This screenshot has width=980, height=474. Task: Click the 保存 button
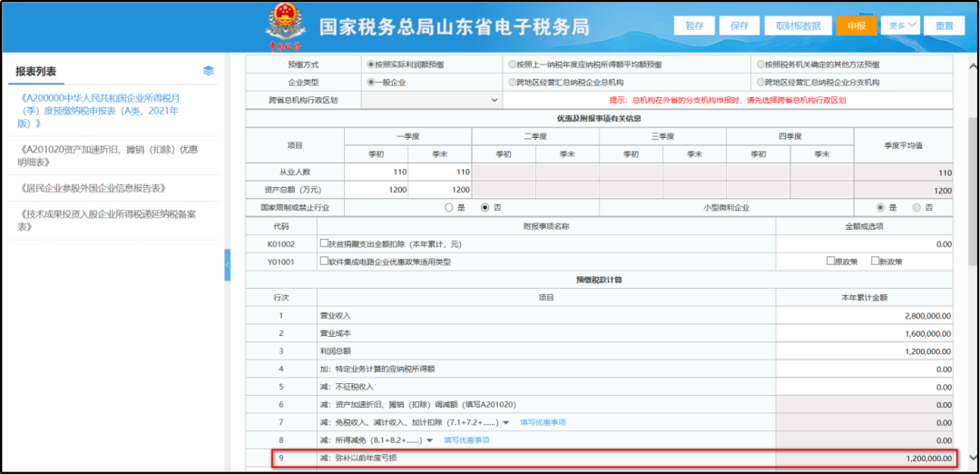pos(740,25)
